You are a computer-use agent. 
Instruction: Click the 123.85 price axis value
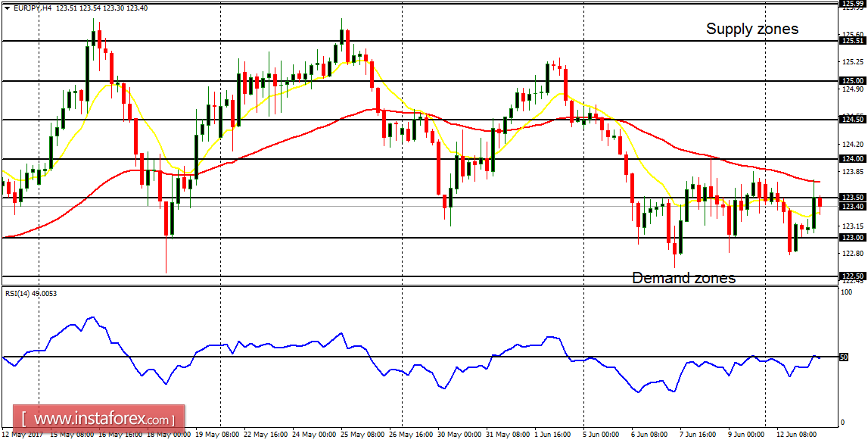point(853,172)
